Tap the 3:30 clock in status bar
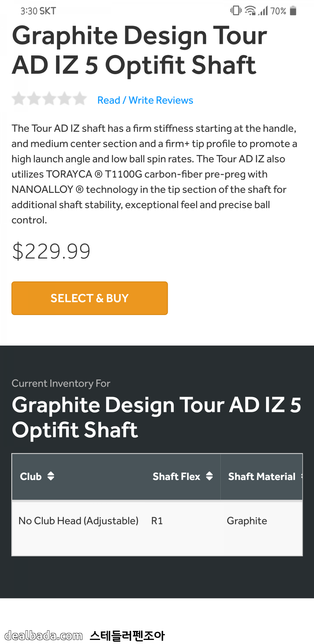This screenshot has height=644, width=314. (29, 11)
